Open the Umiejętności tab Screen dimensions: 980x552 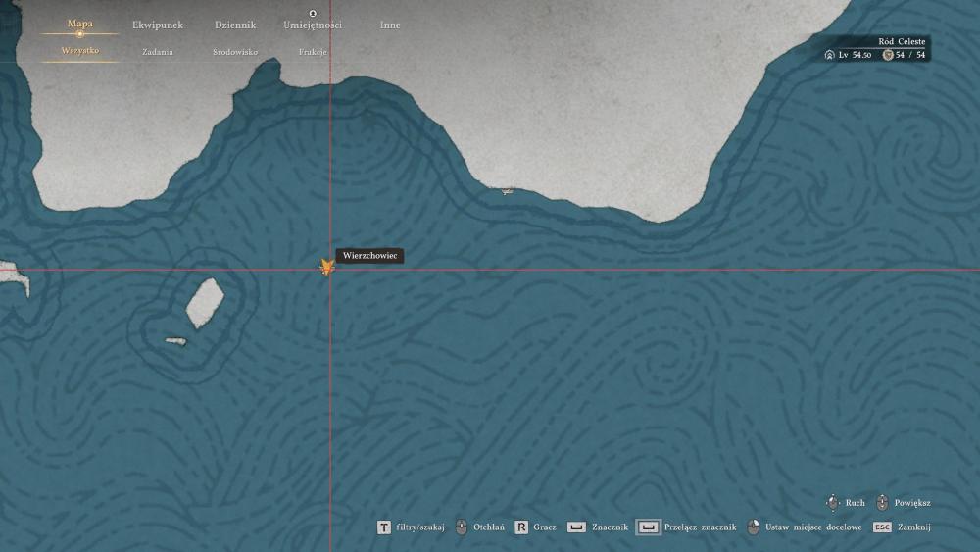313,25
